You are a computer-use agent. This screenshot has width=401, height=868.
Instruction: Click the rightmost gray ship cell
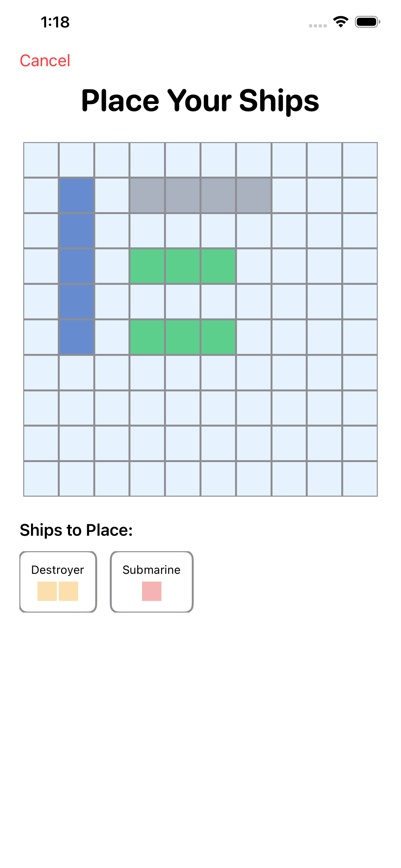[253, 195]
